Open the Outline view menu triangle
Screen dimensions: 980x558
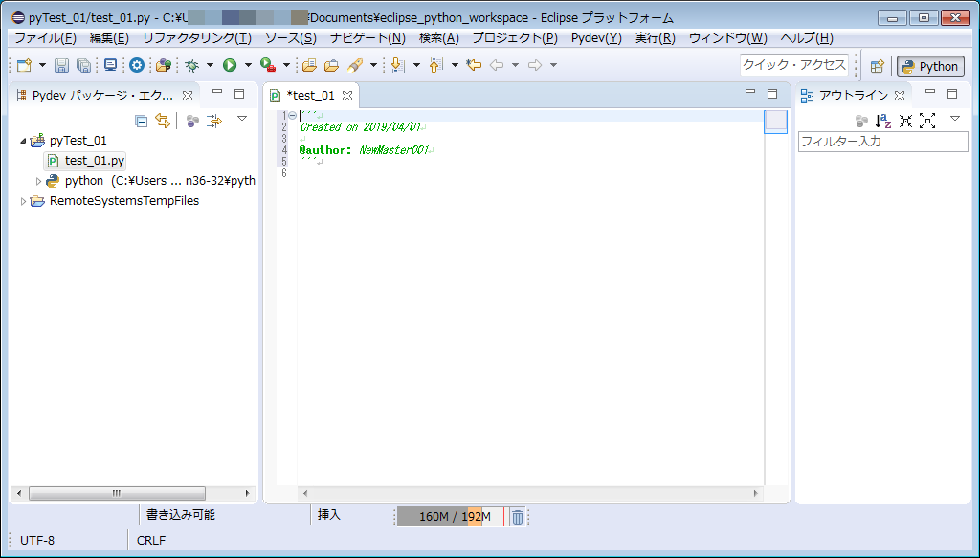click(955, 119)
